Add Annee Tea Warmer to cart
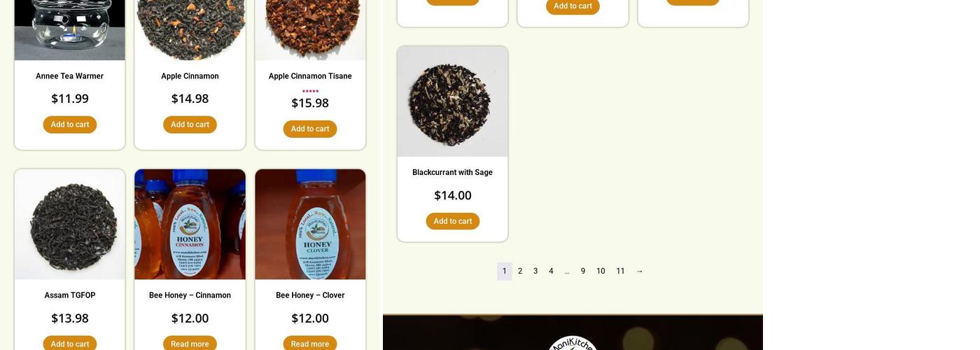 [70, 125]
